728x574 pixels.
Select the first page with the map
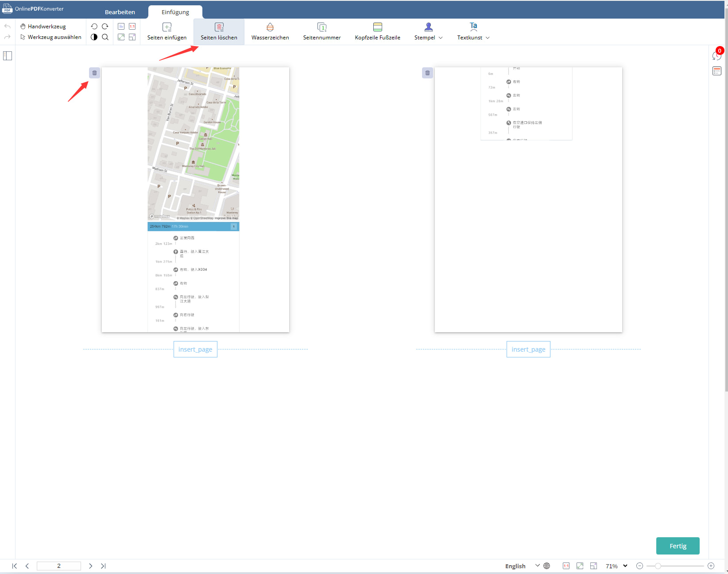click(195, 200)
